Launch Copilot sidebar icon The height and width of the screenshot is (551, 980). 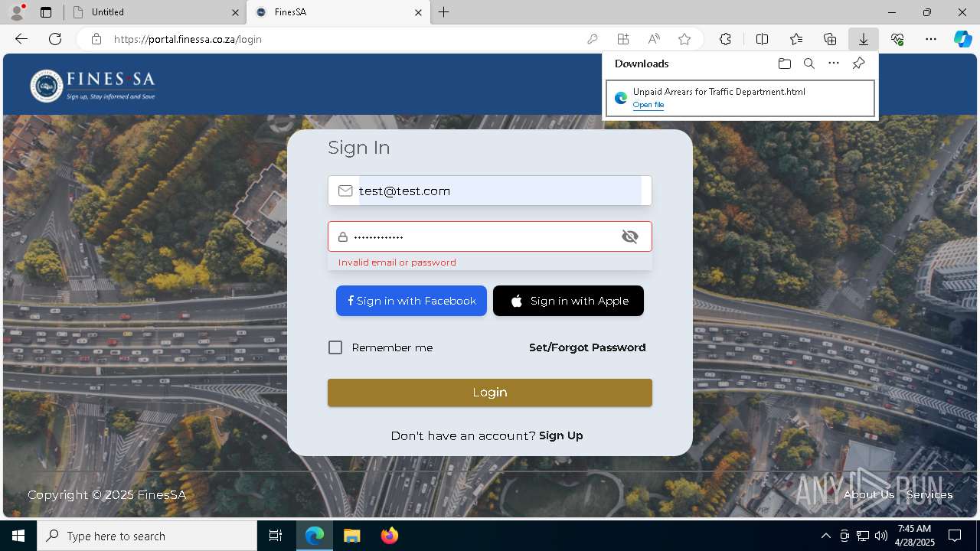point(962,39)
